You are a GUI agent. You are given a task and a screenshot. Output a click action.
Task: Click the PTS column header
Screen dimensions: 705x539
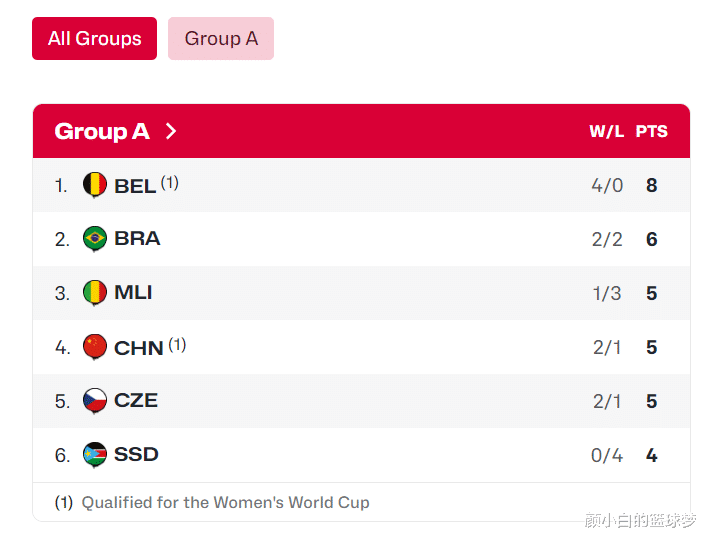tap(651, 132)
